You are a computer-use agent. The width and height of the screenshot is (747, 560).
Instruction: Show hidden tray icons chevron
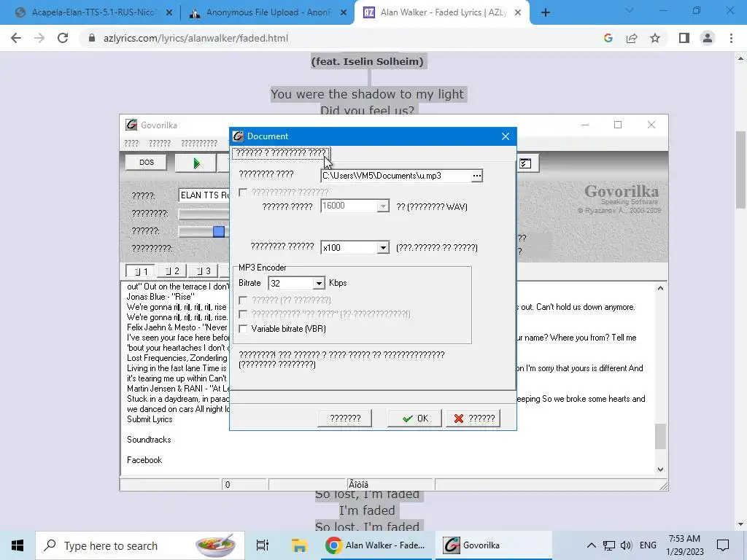coord(591,545)
